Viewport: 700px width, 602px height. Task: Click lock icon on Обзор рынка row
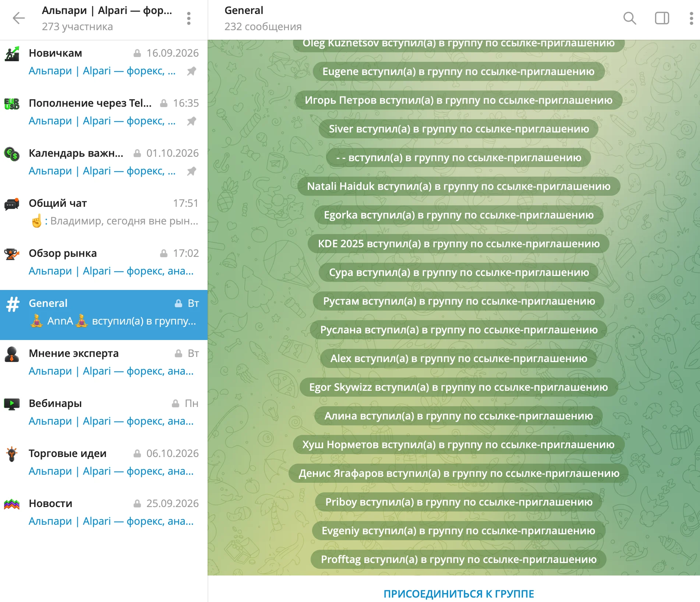[164, 253]
